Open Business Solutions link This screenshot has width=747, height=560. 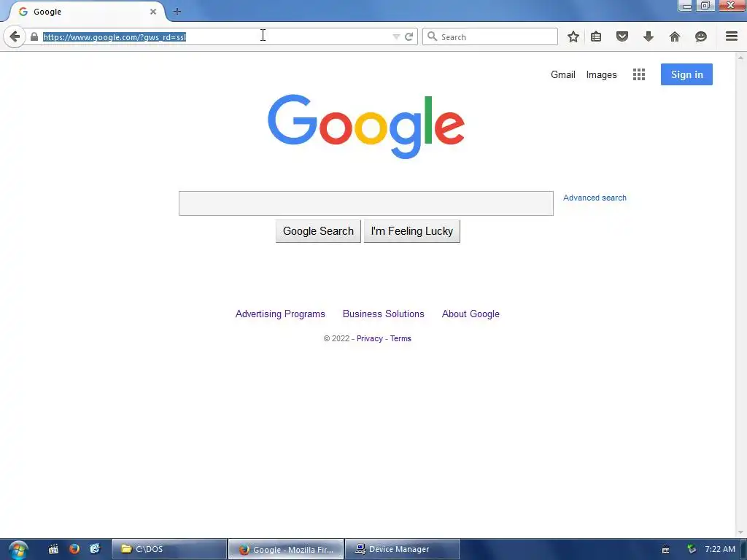pos(384,314)
